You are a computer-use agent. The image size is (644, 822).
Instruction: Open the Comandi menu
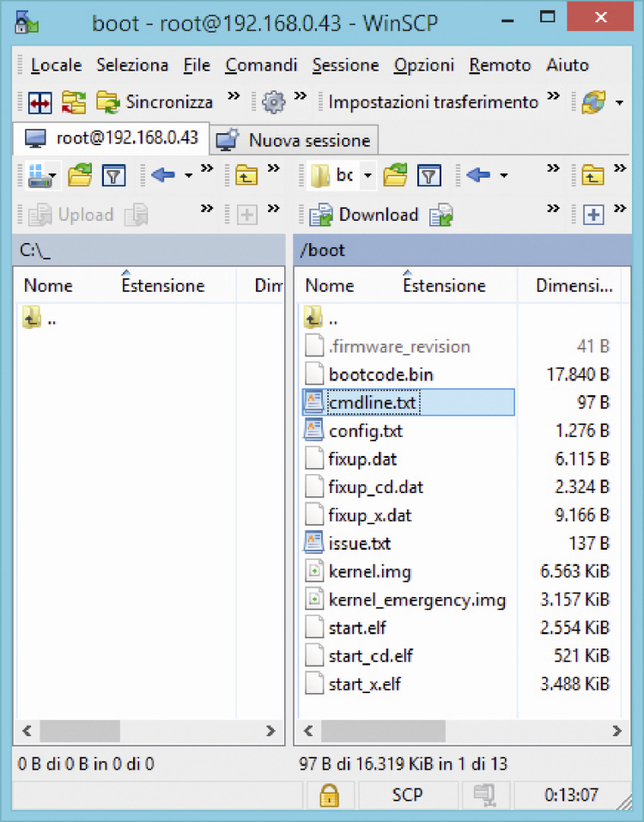(261, 65)
